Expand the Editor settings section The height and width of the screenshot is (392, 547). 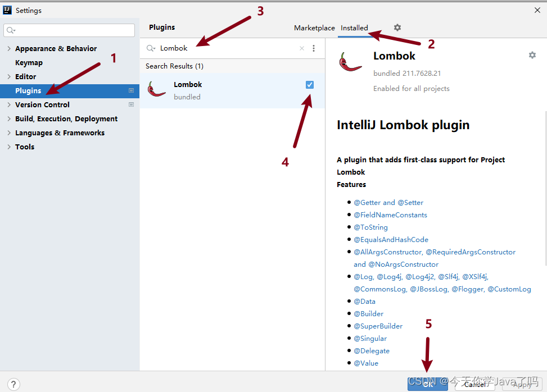[9, 76]
